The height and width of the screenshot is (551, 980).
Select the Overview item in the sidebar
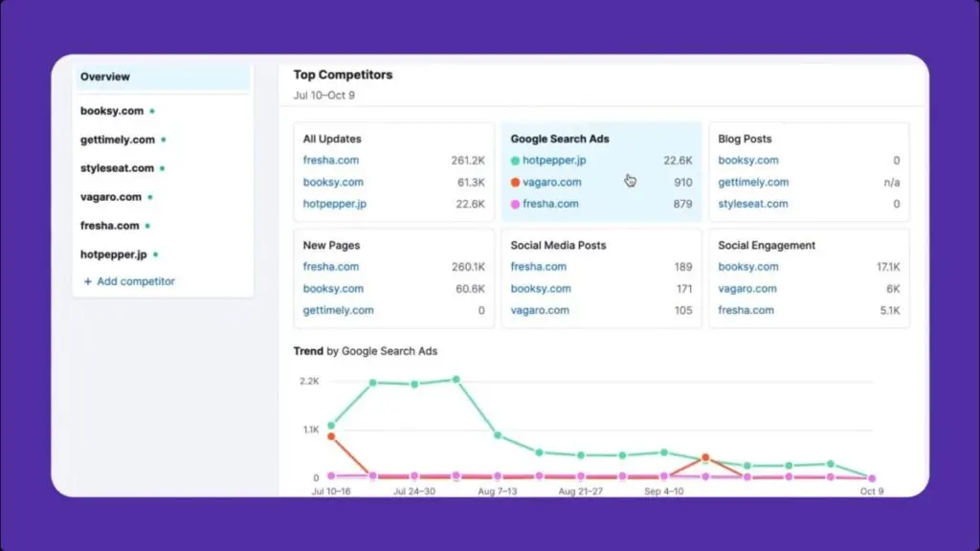(x=105, y=77)
